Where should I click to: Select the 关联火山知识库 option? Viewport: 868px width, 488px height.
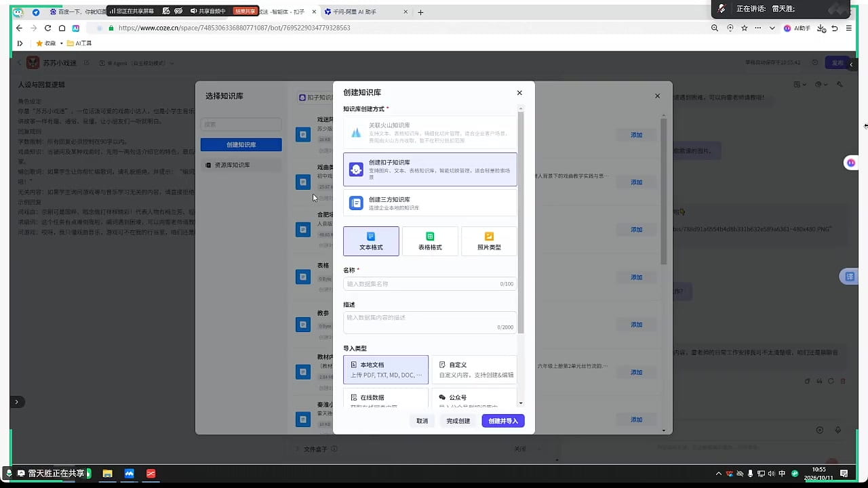430,132
